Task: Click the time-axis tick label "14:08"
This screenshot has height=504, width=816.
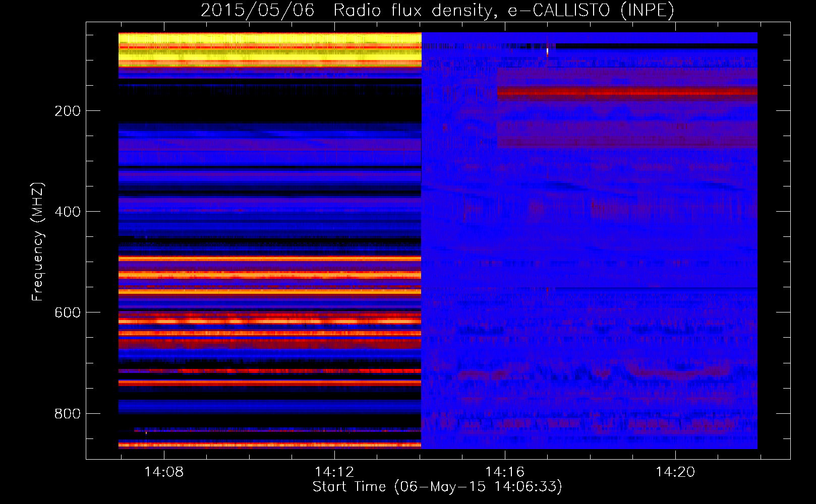Action: (x=164, y=472)
